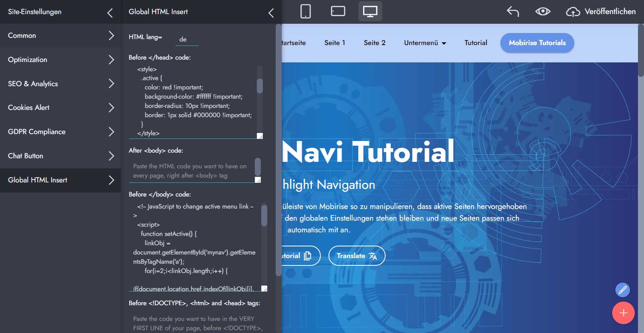This screenshot has height=333, width=644.
Task: Close the Global HTML Insert panel
Action: 271,13
